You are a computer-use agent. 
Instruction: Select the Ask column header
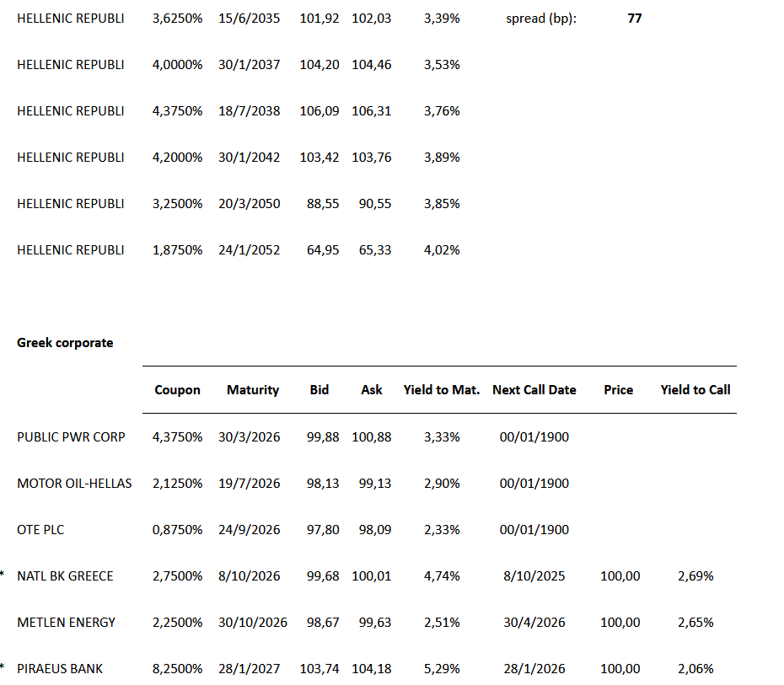coord(372,390)
